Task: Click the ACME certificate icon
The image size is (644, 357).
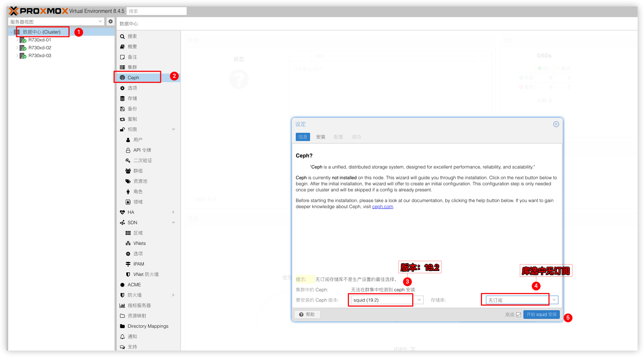Action: [122, 285]
